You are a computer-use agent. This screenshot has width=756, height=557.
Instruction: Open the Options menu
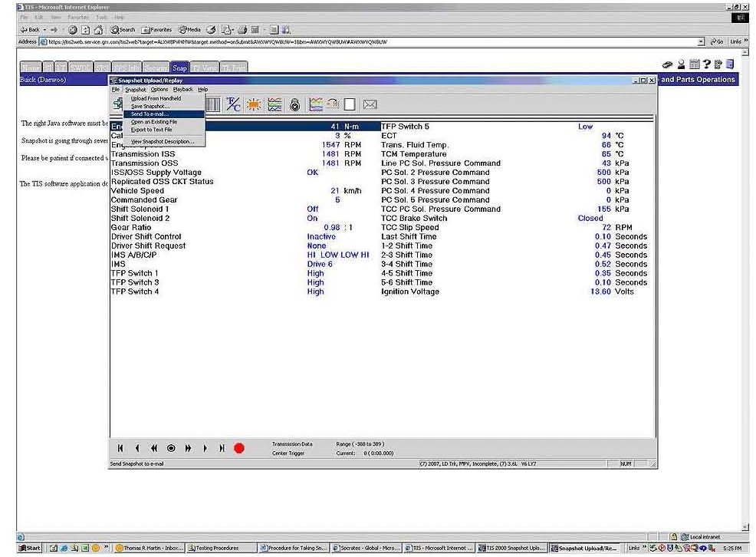coord(159,90)
